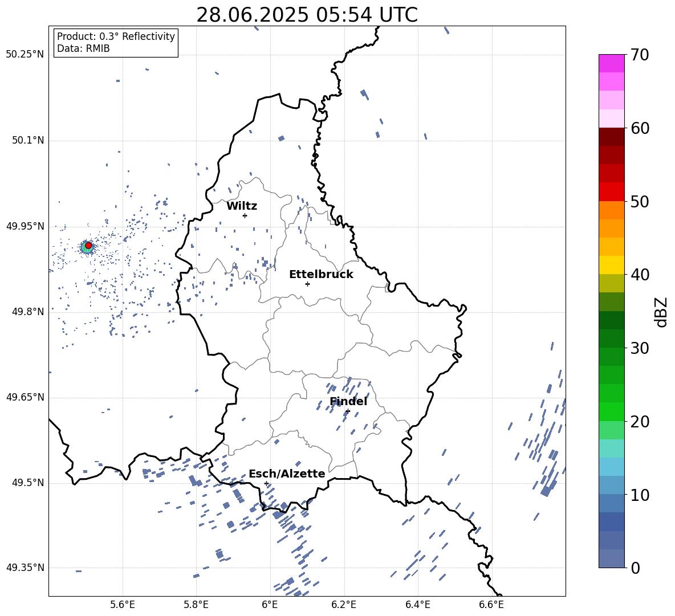Image resolution: width=675 pixels, height=616 pixels.
Task: Click the 49.8°N latitude label
Action: [x=28, y=312]
